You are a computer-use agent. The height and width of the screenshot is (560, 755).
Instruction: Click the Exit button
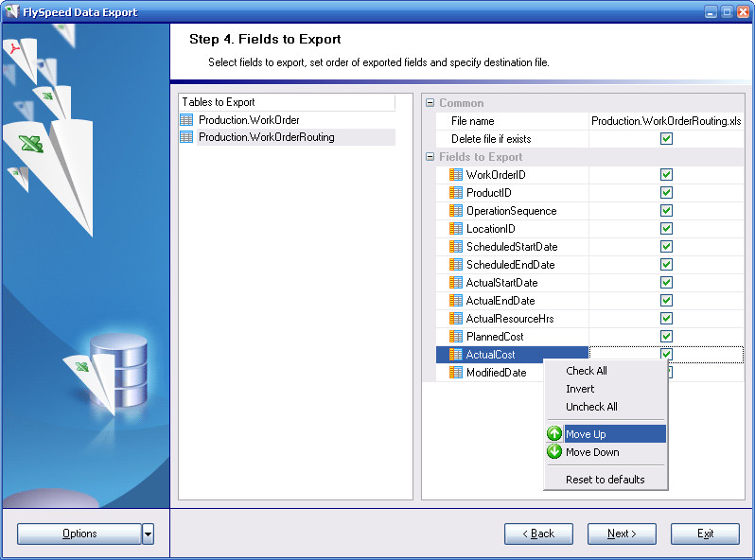pyautogui.click(x=705, y=534)
